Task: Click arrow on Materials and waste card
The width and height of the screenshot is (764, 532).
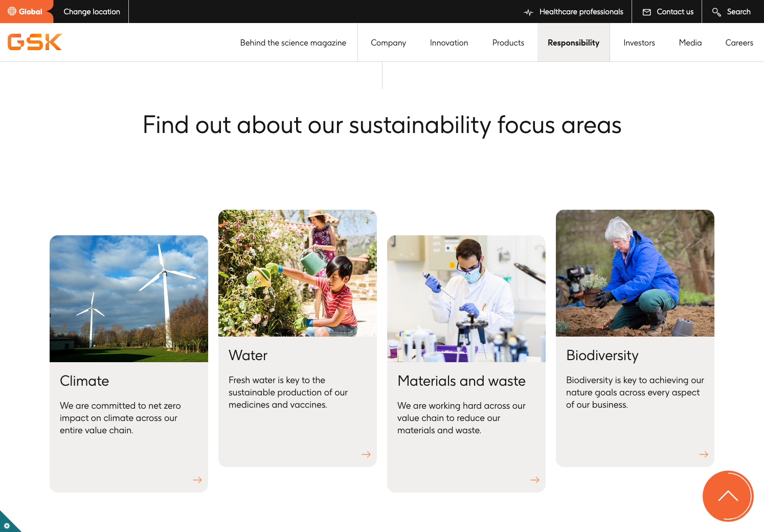Action: tap(535, 480)
